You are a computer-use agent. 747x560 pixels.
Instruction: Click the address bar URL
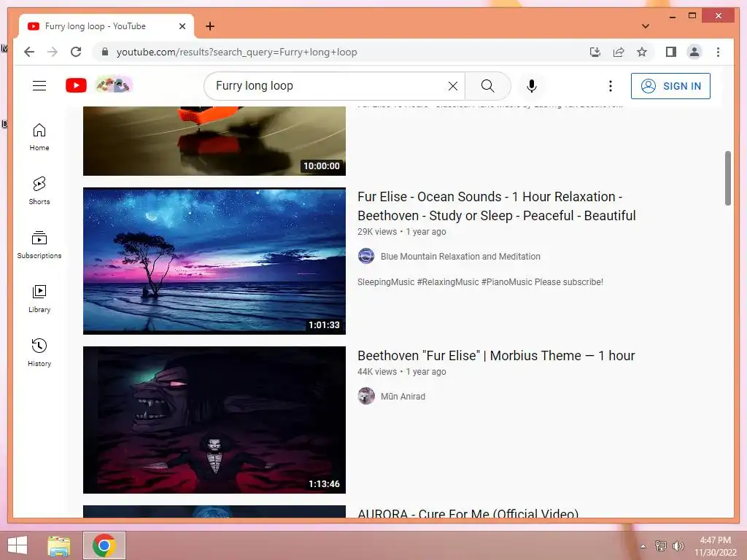coord(237,52)
